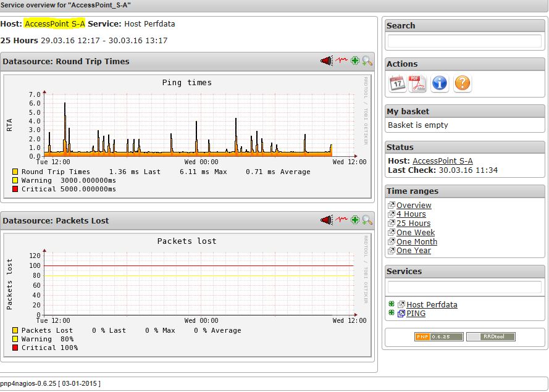549x392 pixels.
Task: Click green icon beside Host Perfdata service
Action: pos(391,304)
